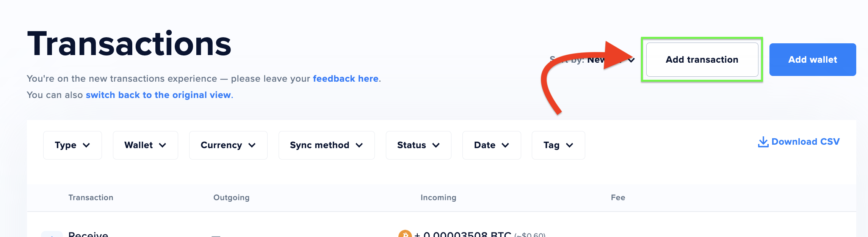Click the Currency filter chevron icon
The image size is (868, 237).
(253, 145)
